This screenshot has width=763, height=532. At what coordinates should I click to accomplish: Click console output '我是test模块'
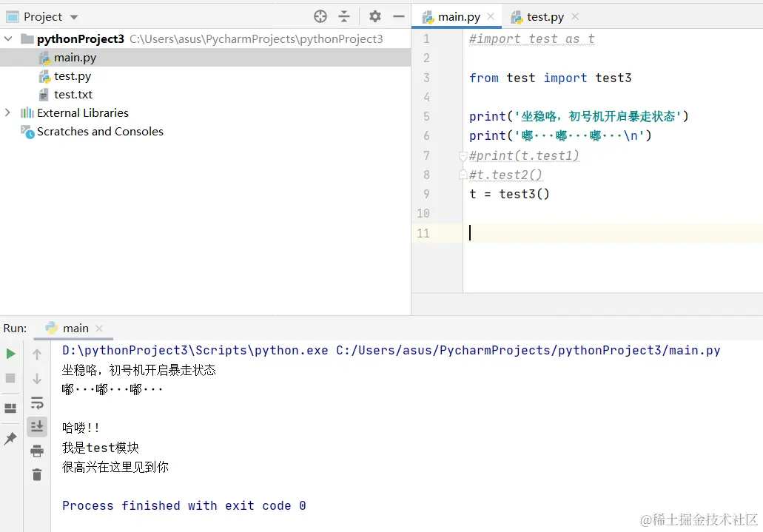[x=101, y=448]
